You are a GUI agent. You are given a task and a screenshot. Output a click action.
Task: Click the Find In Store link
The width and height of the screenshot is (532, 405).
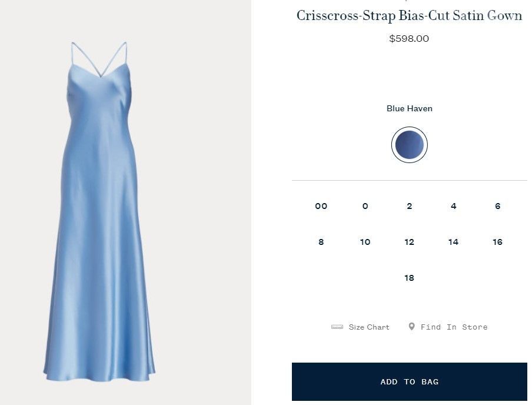click(x=454, y=327)
